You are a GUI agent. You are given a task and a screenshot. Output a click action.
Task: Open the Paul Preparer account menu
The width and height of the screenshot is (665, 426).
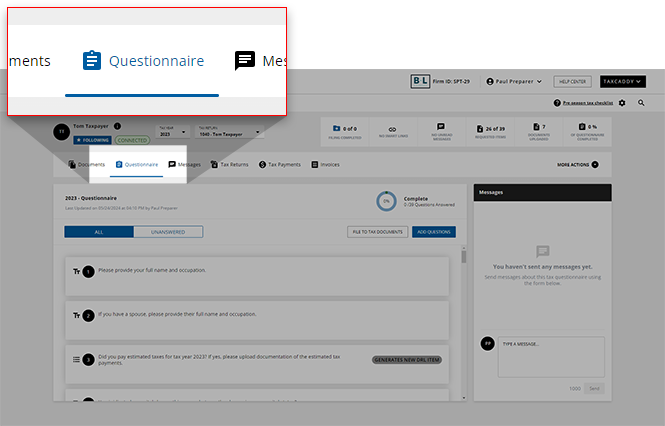[x=514, y=81]
